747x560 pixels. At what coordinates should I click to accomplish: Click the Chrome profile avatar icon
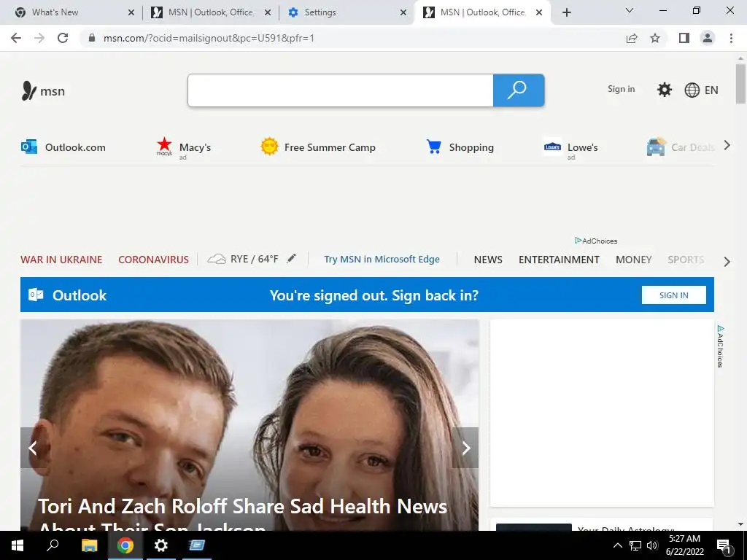708,38
